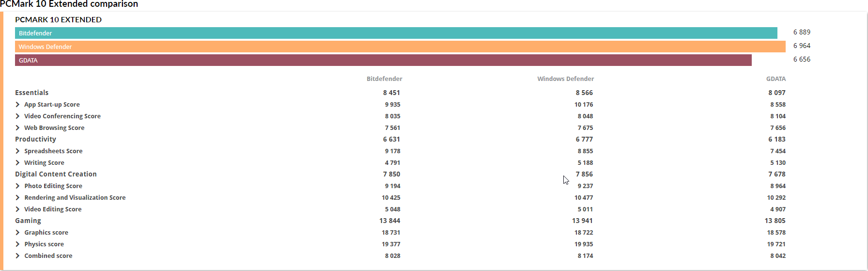Click Gaming value 13 805

pos(775,221)
